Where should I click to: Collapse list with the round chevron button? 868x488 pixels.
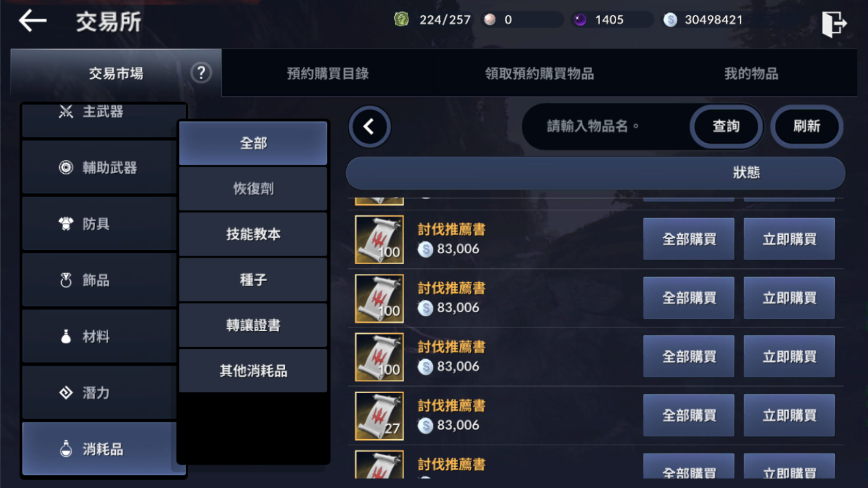click(369, 126)
